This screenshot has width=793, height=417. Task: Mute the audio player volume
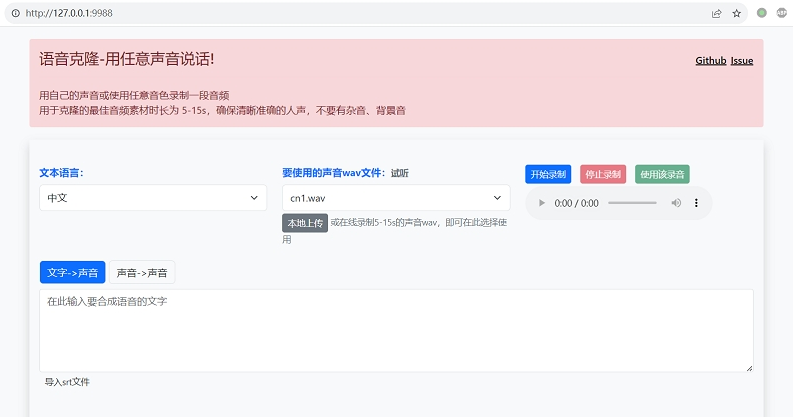tap(676, 203)
